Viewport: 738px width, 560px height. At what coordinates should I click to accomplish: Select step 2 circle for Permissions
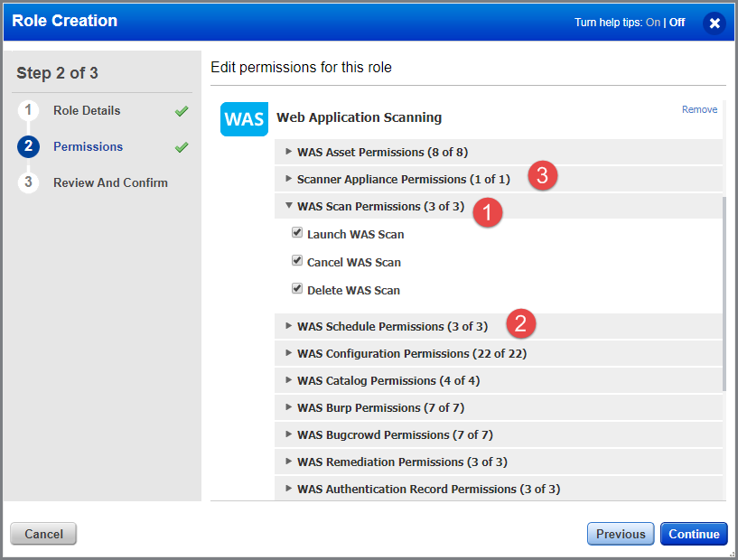(x=29, y=146)
